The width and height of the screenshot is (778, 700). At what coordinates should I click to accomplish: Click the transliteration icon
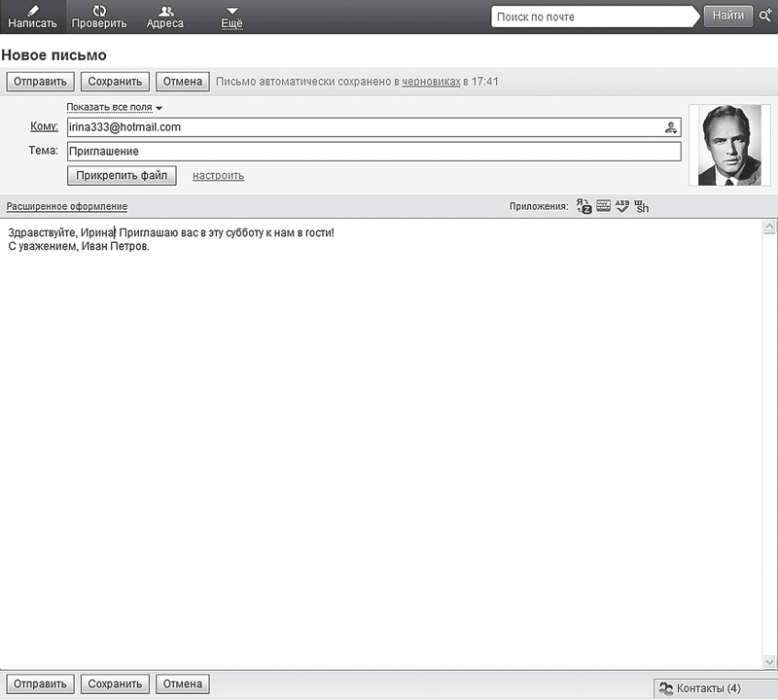coord(642,206)
